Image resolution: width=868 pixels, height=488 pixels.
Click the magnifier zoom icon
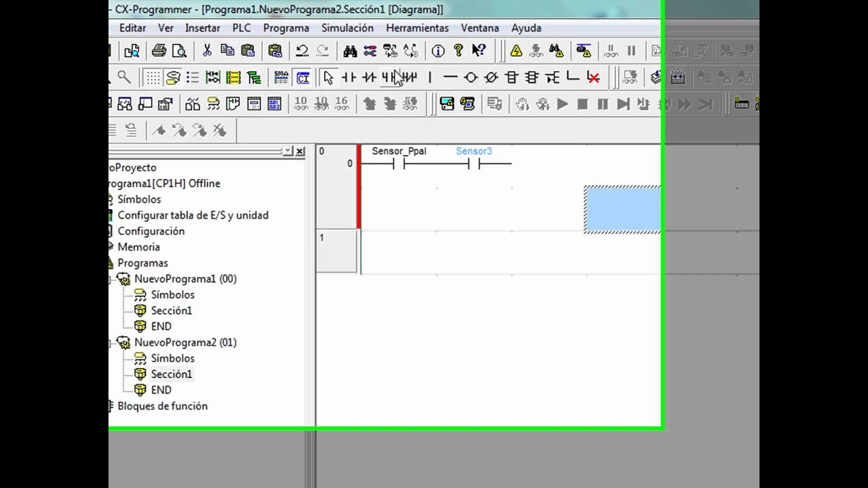point(124,78)
